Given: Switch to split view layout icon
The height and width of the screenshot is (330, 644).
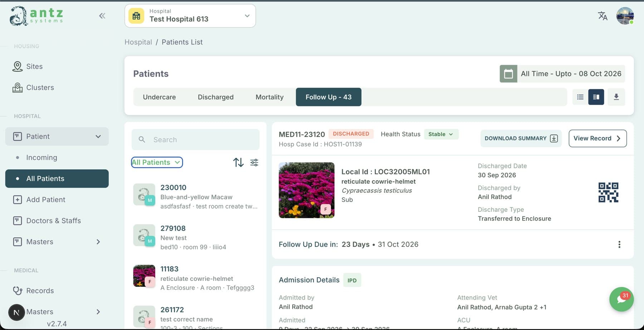Looking at the screenshot, I should [596, 97].
